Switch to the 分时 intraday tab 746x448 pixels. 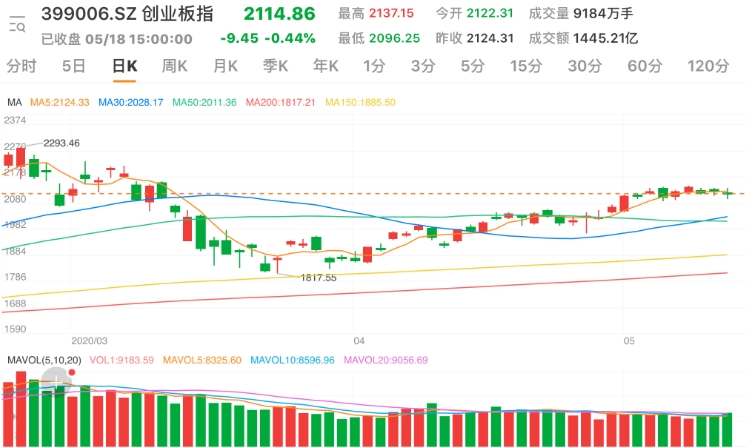pos(22,67)
